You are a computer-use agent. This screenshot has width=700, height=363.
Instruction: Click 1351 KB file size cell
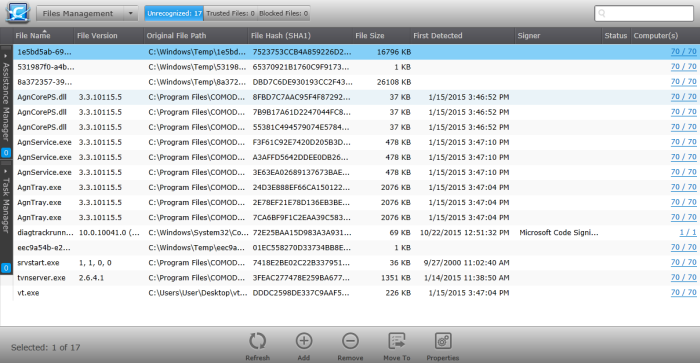click(x=396, y=278)
